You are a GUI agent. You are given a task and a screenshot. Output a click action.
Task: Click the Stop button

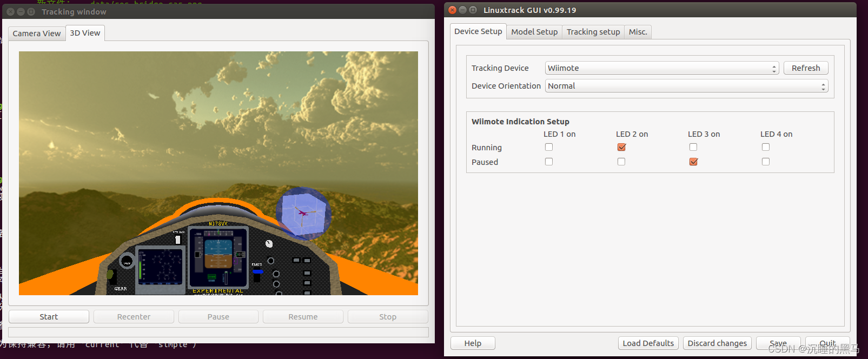click(x=388, y=317)
